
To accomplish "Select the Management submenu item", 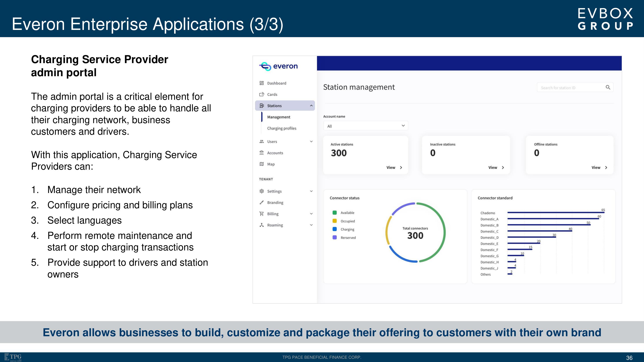I will 279,117.
